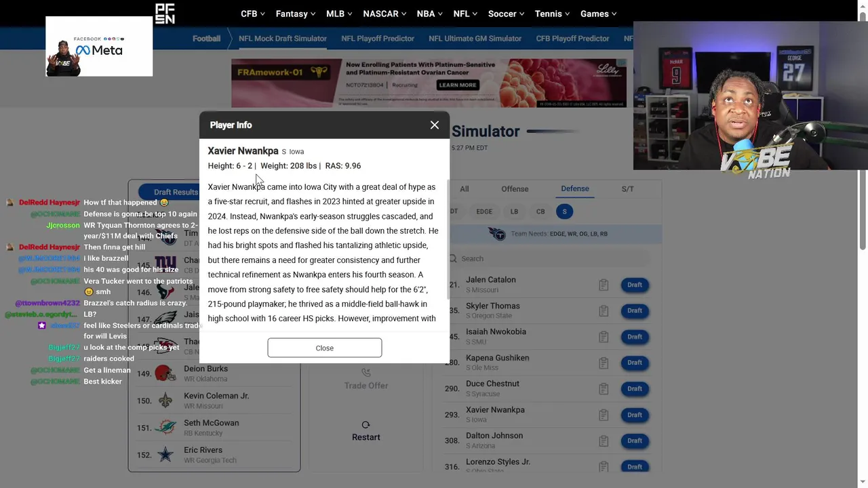Screen dimensions: 868x488
Task: Draft Kapena Gushiken
Action: (635, 363)
